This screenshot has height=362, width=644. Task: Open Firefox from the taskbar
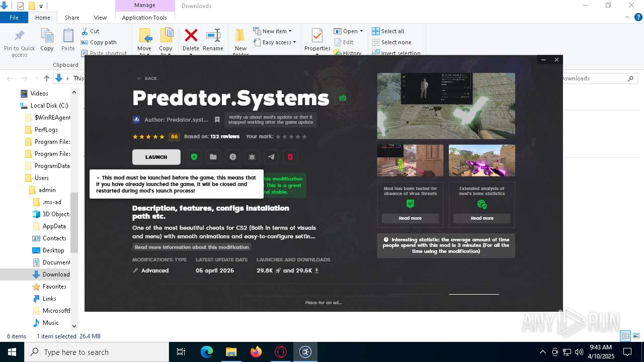256,352
